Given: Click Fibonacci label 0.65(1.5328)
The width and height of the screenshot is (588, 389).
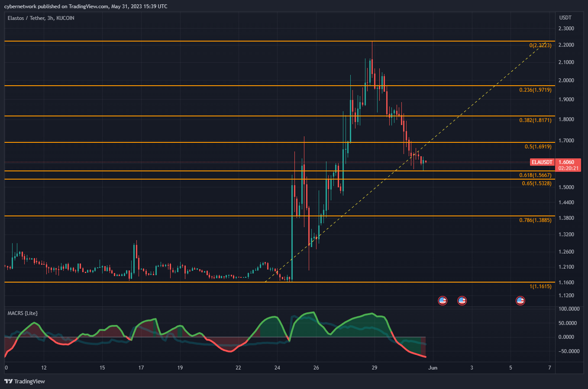Looking at the screenshot, I should [537, 183].
